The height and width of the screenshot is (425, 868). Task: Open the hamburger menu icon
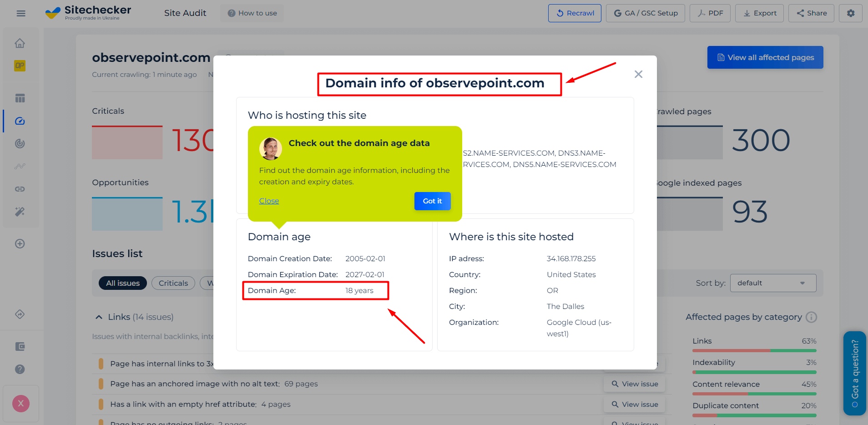click(21, 13)
